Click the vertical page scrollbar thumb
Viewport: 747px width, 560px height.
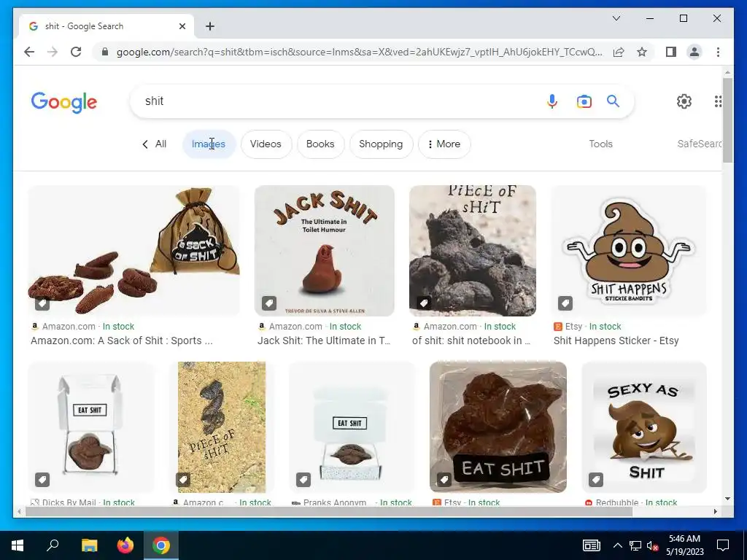click(727, 120)
